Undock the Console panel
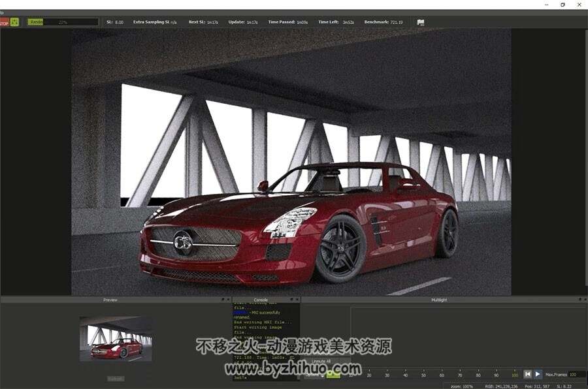 pyautogui.click(x=292, y=300)
